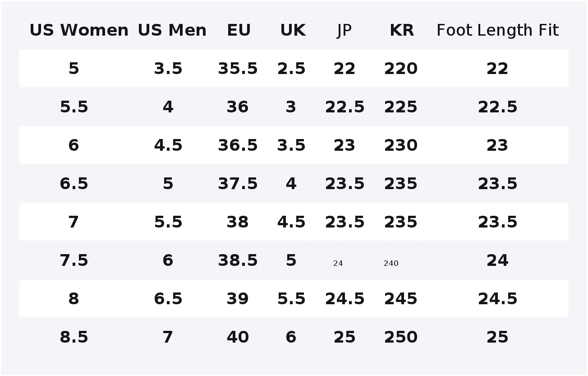Click US Women size 8.5
Screen dimensions: 588x376
click(x=74, y=337)
